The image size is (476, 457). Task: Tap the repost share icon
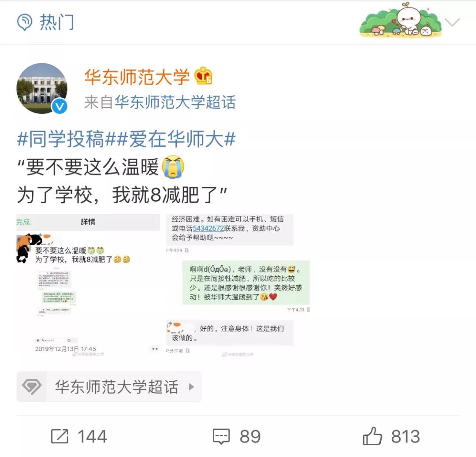60,436
